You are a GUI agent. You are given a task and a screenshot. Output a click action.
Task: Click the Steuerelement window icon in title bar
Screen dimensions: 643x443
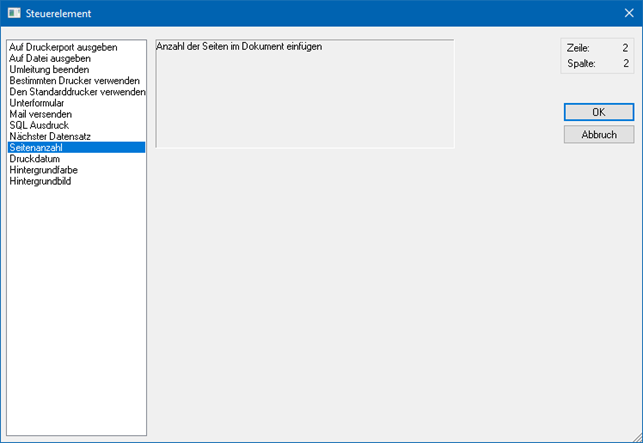point(14,13)
